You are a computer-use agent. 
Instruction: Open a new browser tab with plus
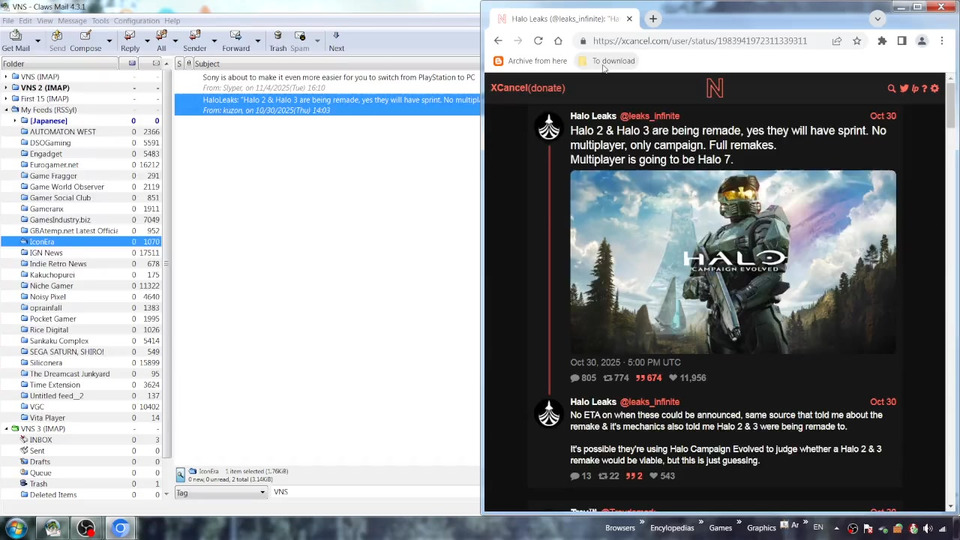pyautogui.click(x=653, y=19)
